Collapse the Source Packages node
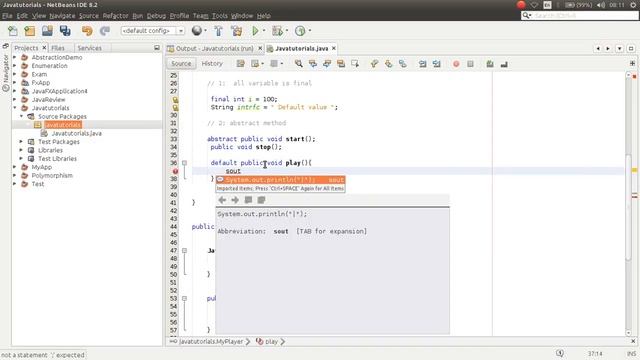 click(x=22, y=116)
